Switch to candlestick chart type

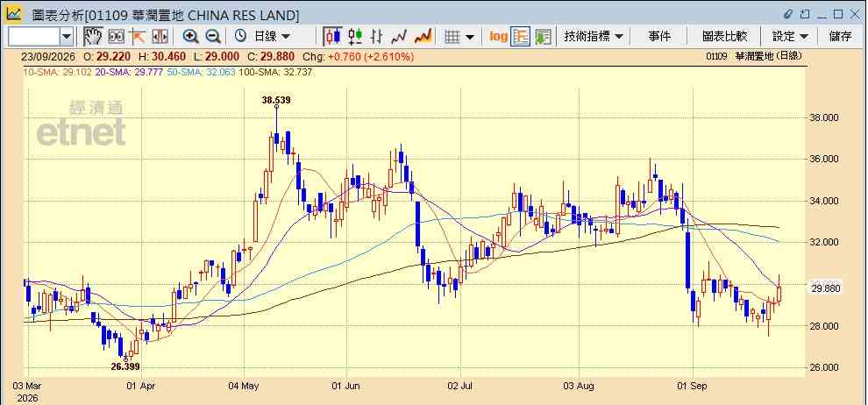point(332,37)
